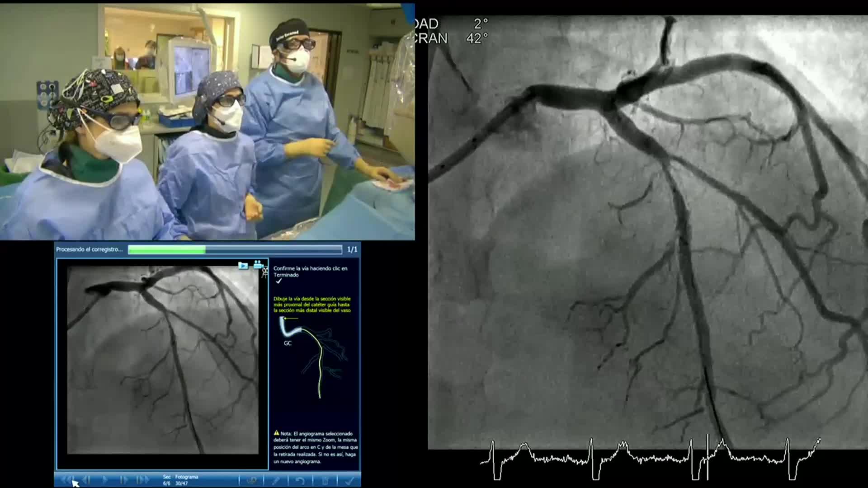Click the blue video camera icon

click(x=258, y=264)
